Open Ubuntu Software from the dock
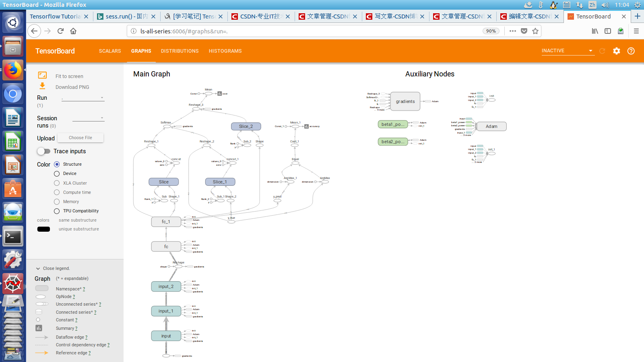644x362 pixels. click(x=13, y=189)
